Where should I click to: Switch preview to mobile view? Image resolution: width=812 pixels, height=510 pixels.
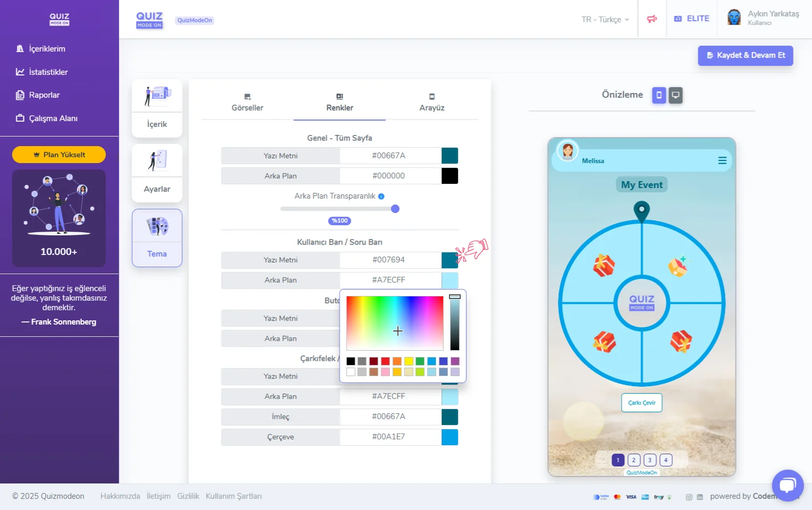click(x=659, y=95)
